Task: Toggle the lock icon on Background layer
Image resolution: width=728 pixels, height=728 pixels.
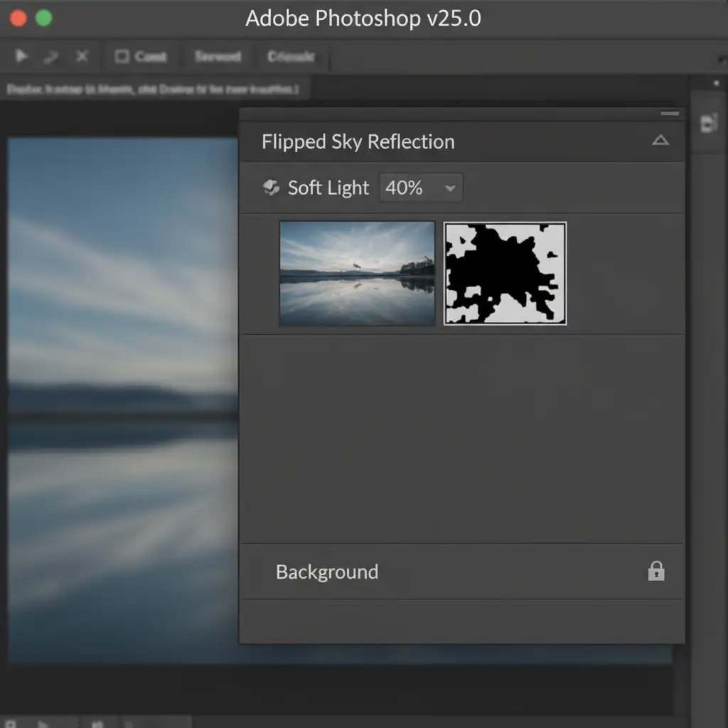Action: coord(655,572)
